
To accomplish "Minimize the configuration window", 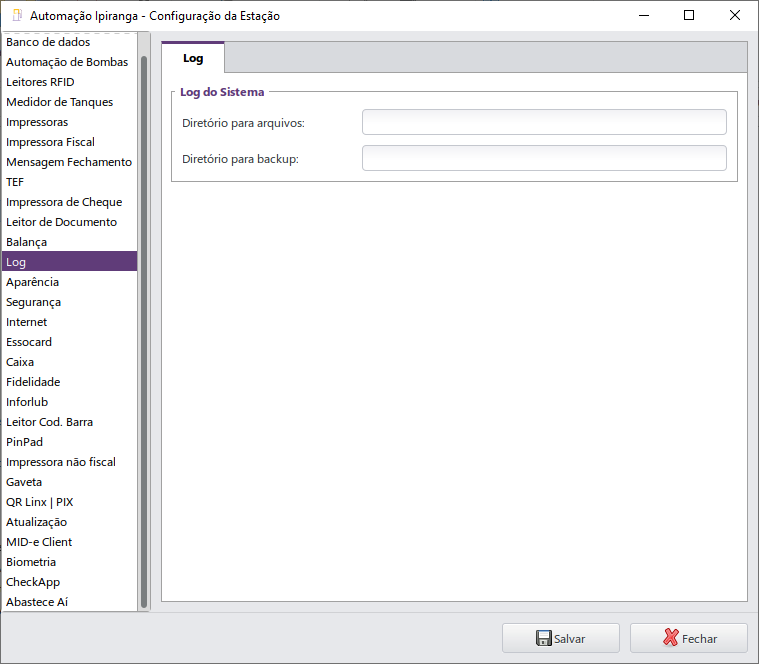I will [644, 15].
